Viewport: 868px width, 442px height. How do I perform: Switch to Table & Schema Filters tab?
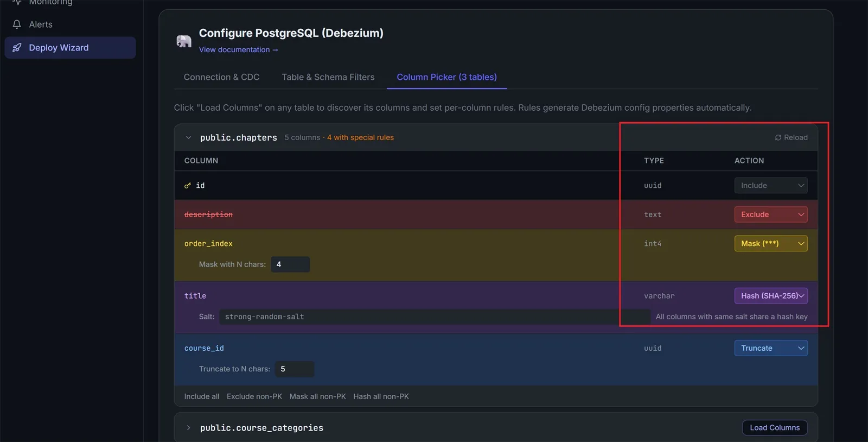coord(328,77)
